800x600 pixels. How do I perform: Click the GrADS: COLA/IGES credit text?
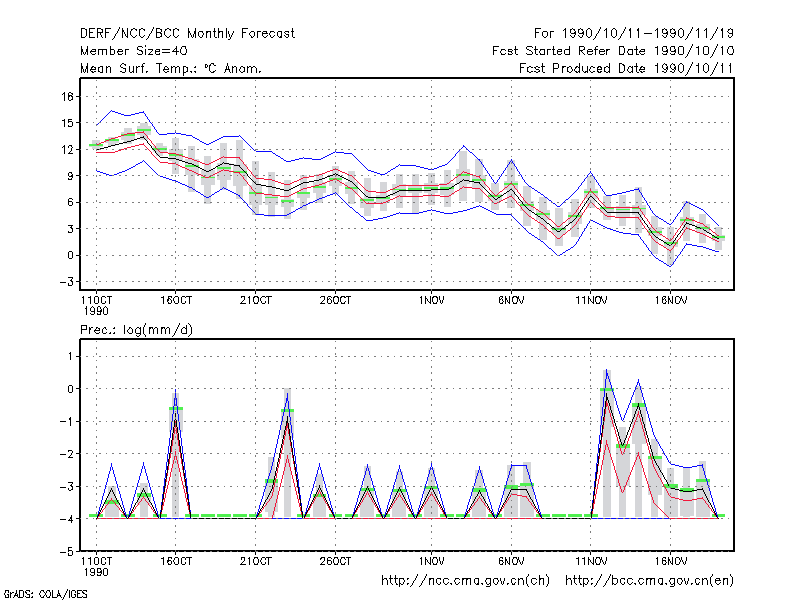click(45, 594)
